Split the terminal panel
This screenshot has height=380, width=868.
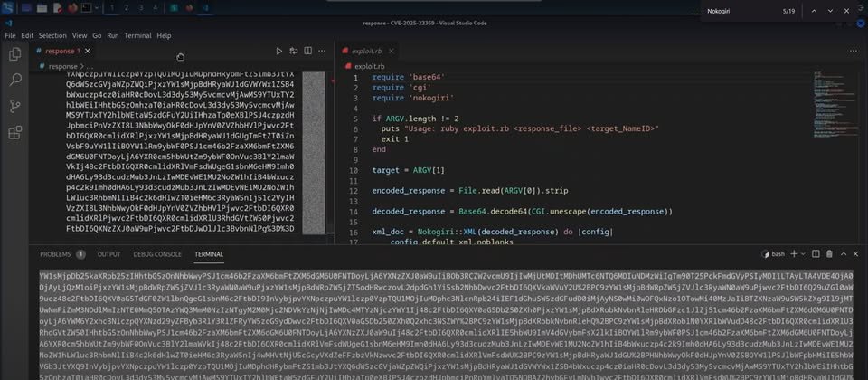(x=816, y=253)
